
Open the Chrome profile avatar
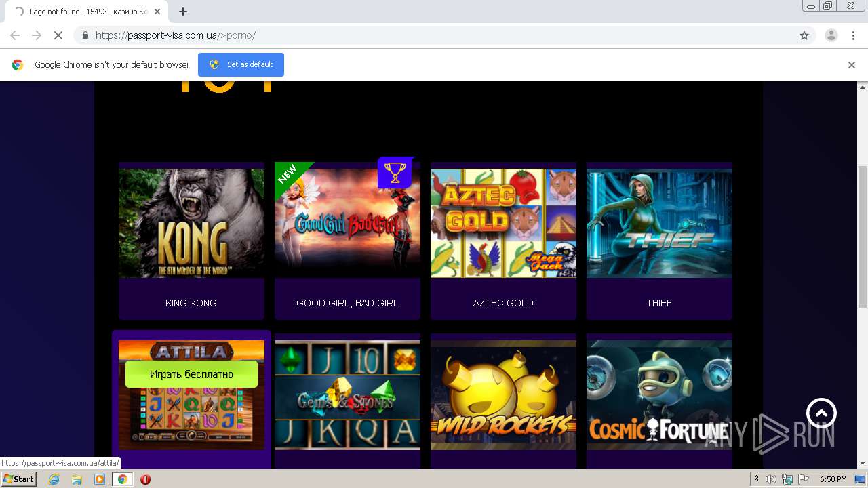coord(831,35)
